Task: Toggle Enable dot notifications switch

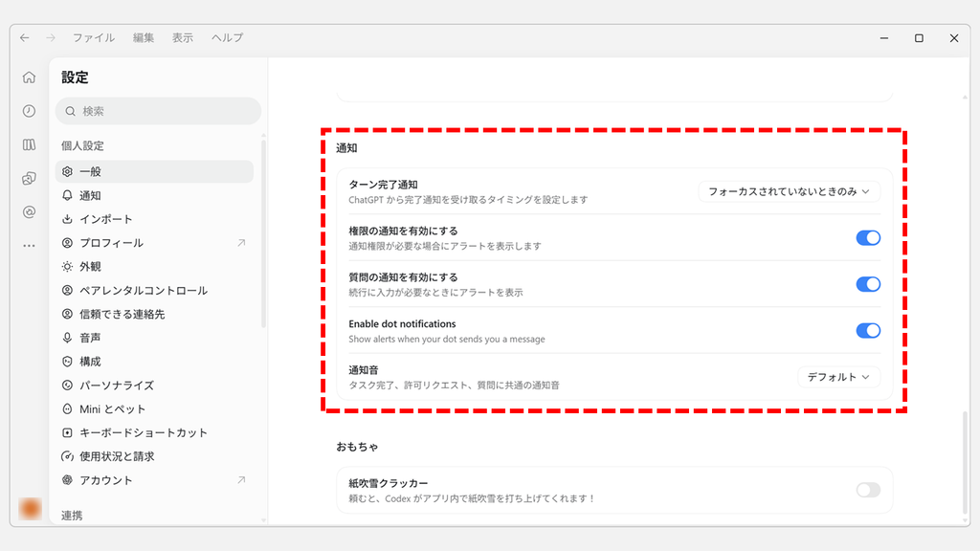Action: [868, 330]
